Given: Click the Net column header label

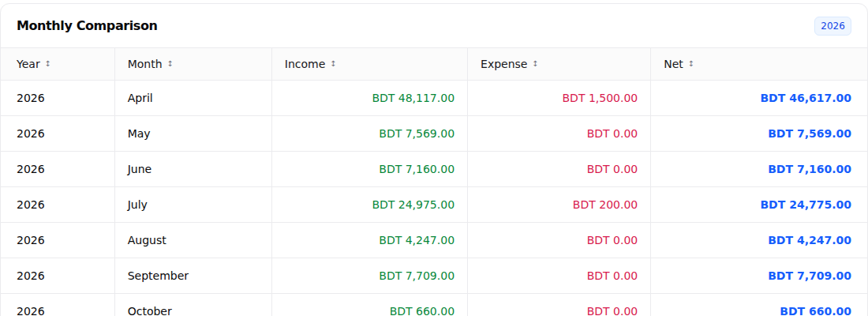Looking at the screenshot, I should [674, 64].
